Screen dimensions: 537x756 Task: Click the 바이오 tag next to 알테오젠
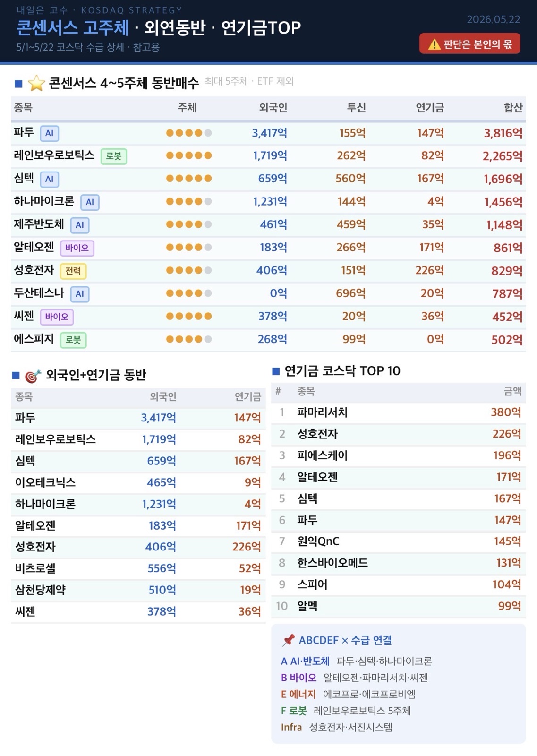(x=77, y=248)
